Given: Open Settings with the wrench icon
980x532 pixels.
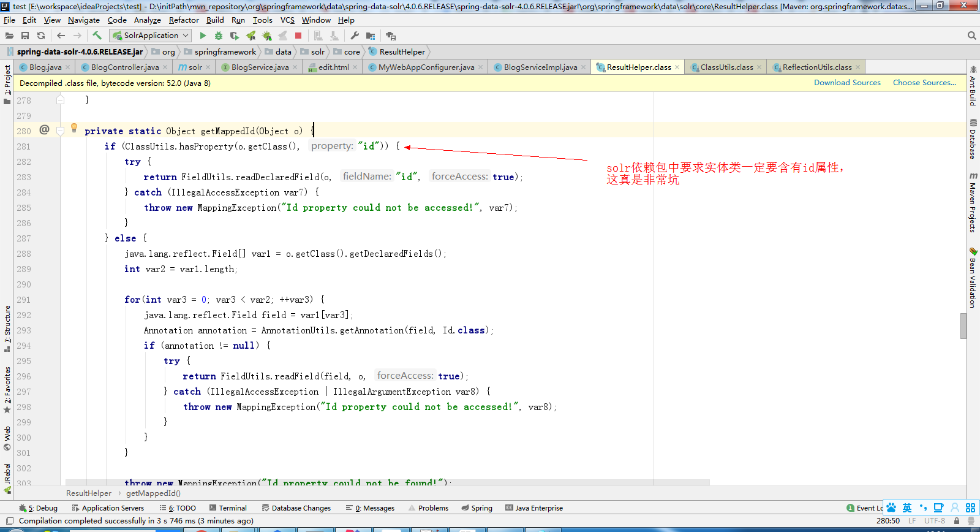Looking at the screenshot, I should tap(355, 36).
